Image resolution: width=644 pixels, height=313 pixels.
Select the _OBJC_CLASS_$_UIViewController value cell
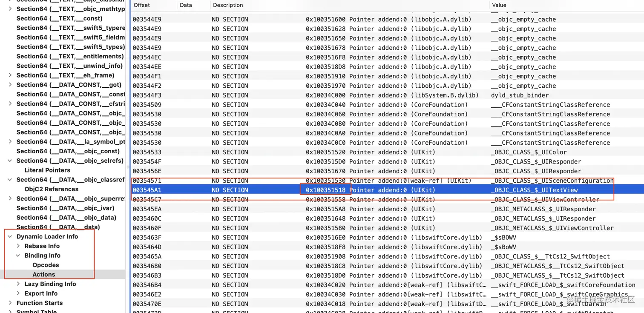545,199
